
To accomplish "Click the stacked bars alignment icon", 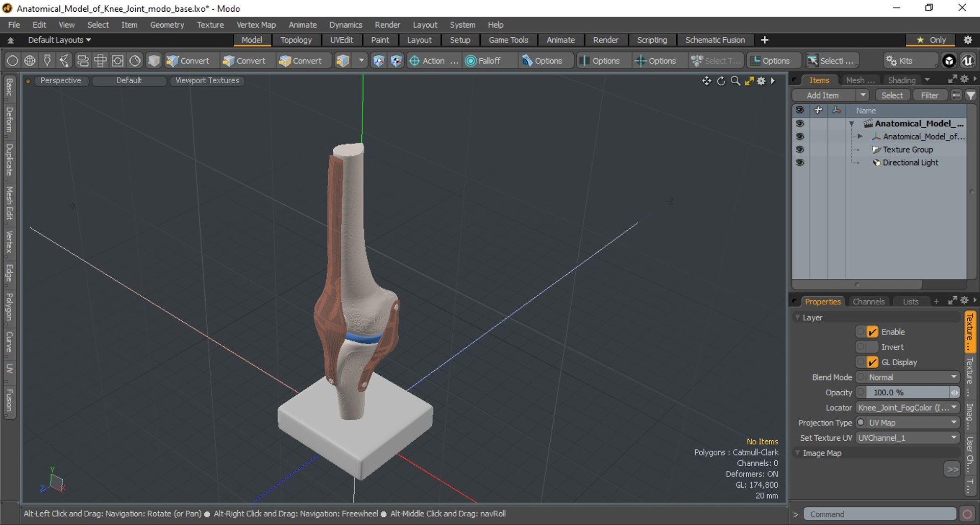I will (x=82, y=61).
